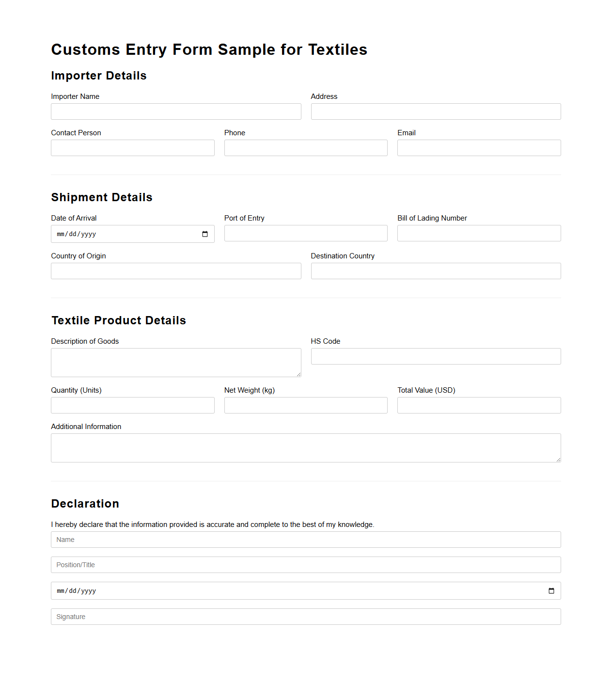Click the Phone input field
The height and width of the screenshot is (700, 612).
pyautogui.click(x=305, y=148)
